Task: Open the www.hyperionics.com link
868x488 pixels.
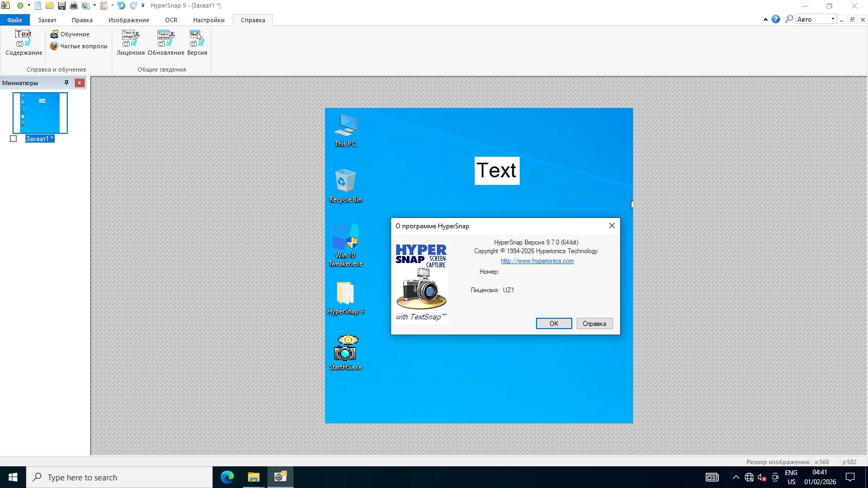Action: point(537,261)
